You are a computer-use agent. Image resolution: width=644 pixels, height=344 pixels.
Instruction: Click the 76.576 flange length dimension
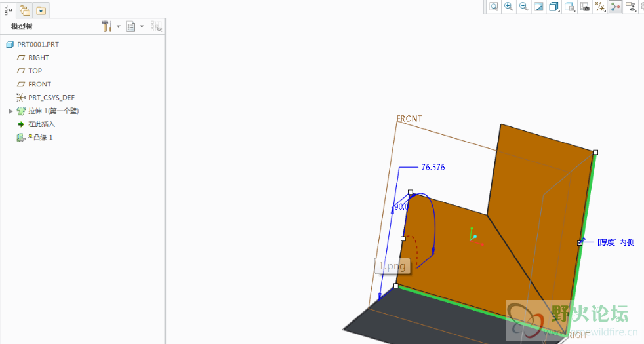433,168
